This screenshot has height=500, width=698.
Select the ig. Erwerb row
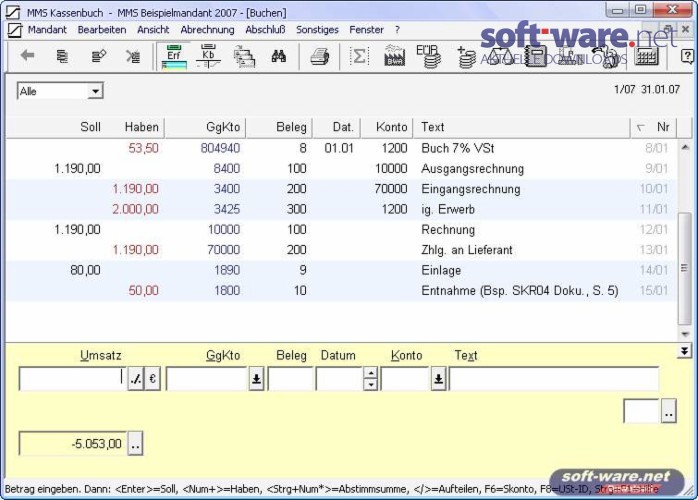[x=341, y=210]
